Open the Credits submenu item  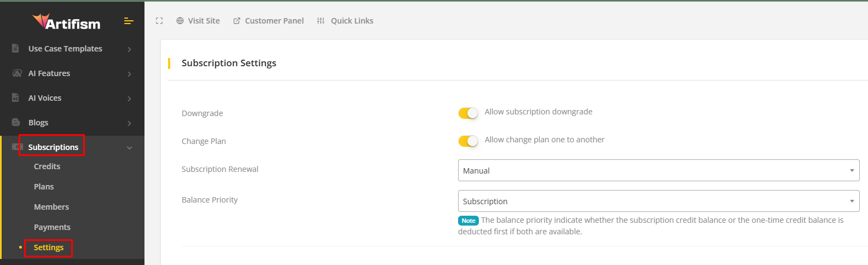[47, 166]
